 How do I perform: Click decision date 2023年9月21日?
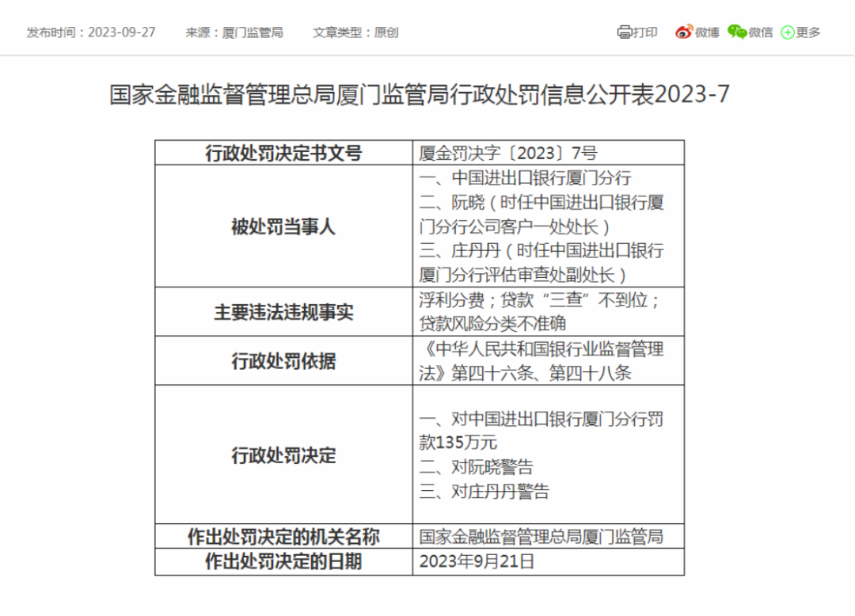[x=477, y=561]
